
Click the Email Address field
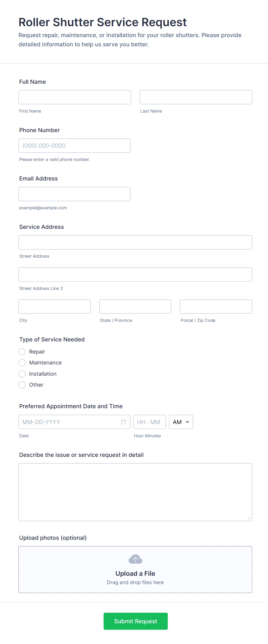pos(74,194)
